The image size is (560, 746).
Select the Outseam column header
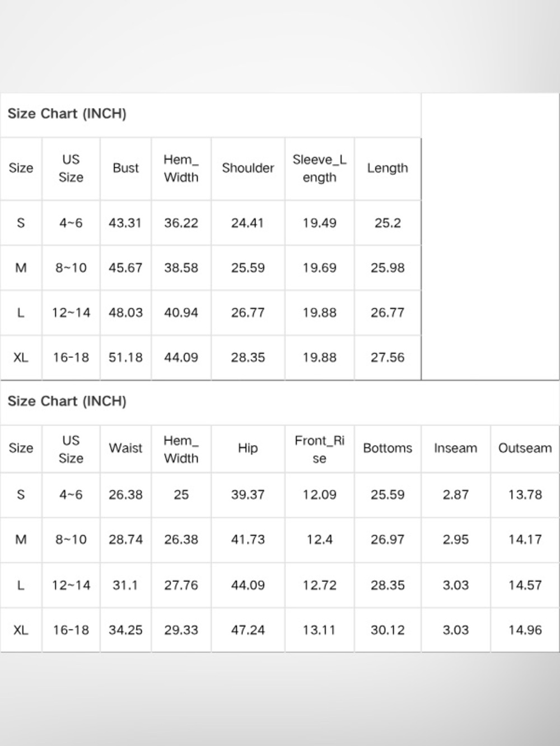pos(525,448)
